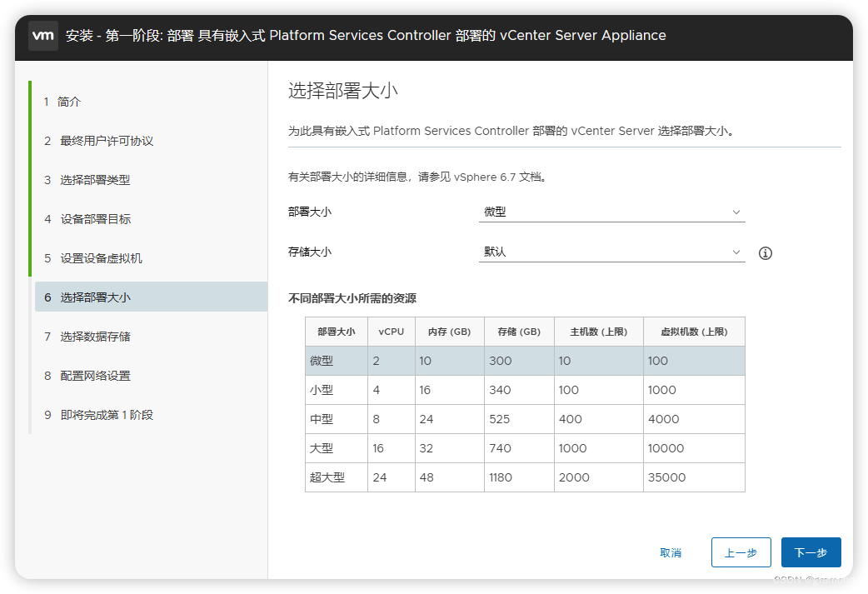Click the 主机数 (上限) column header
The image size is (868, 594).
[x=598, y=332]
